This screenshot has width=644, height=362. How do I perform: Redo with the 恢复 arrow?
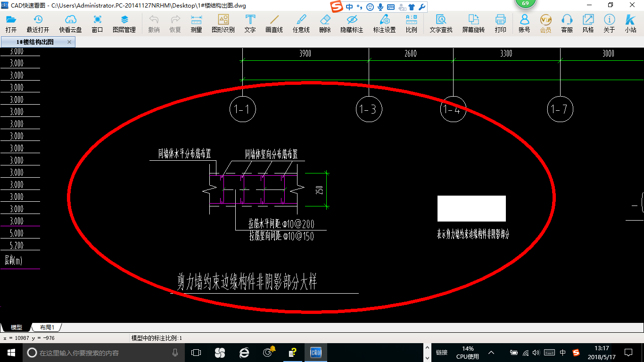coord(175,24)
